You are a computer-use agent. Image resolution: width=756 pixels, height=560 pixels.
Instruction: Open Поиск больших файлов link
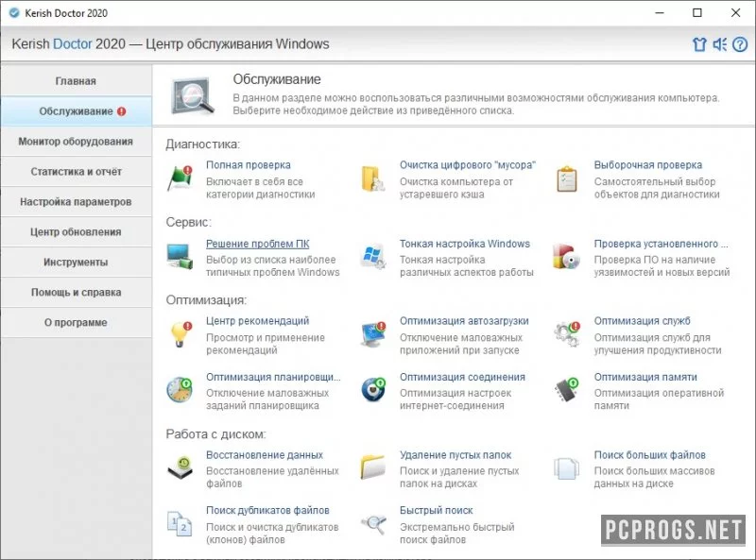(x=650, y=455)
